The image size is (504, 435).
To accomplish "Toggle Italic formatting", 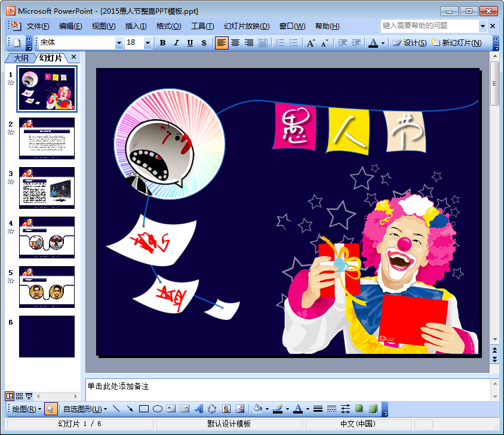I will point(176,43).
